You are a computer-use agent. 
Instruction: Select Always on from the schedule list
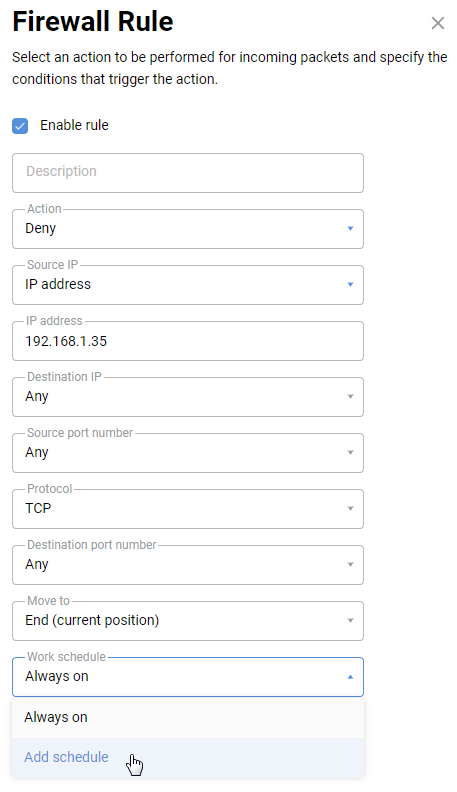tap(188, 718)
